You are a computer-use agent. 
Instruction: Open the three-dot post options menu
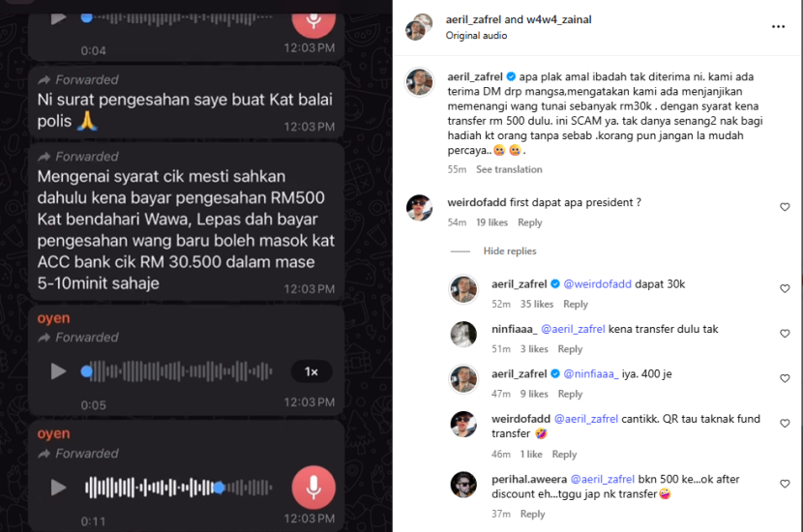pyautogui.click(x=778, y=27)
